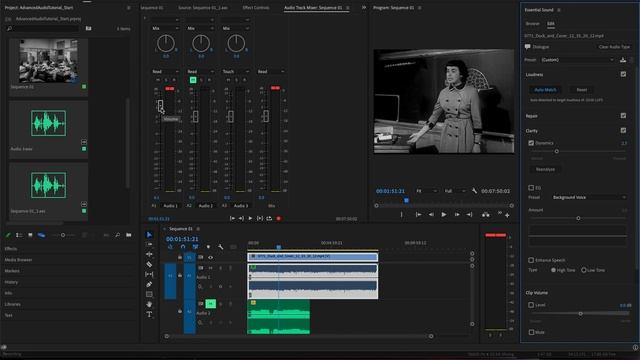The width and height of the screenshot is (640, 360).
Task: Toggle Snap magnet icon in timeline
Action: coord(183,247)
